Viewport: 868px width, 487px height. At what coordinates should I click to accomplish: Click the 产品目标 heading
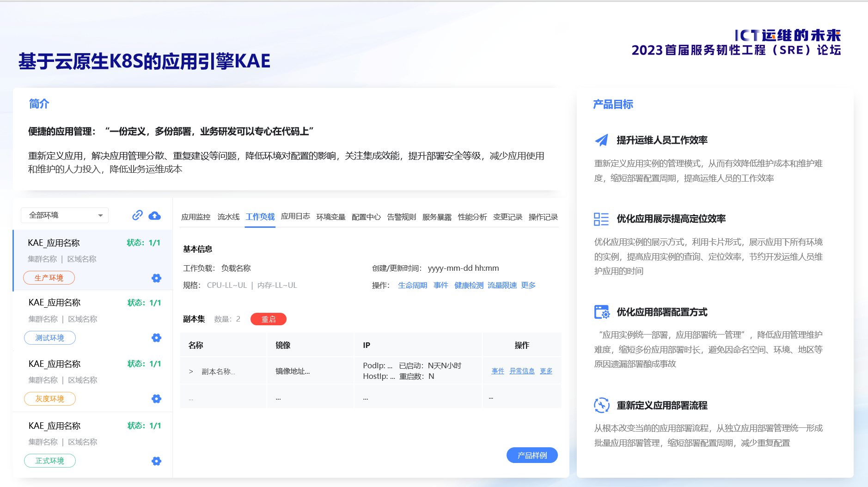tap(613, 104)
